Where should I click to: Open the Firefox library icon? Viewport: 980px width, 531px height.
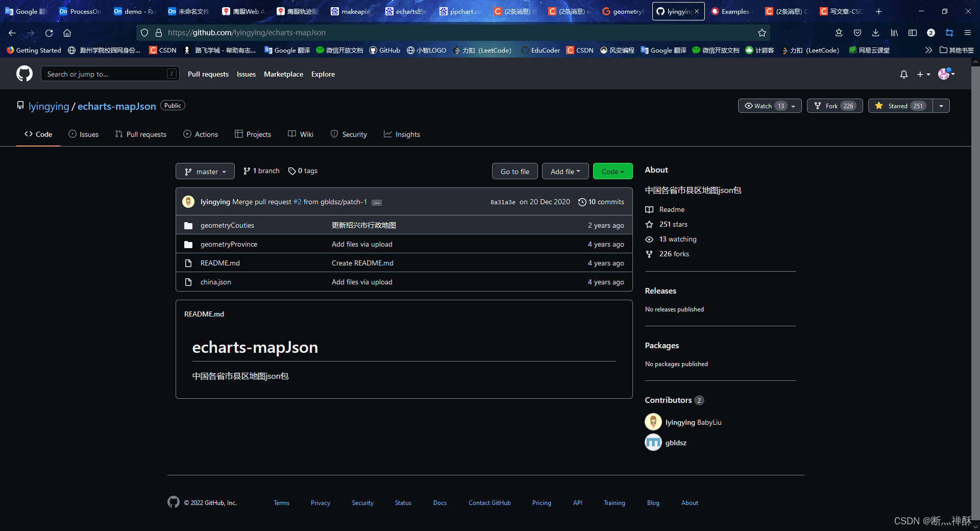894,33
